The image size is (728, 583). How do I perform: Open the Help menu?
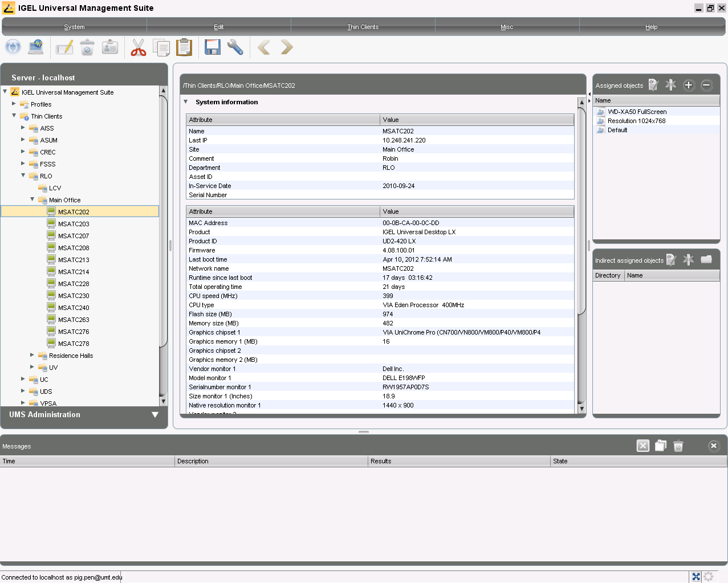tap(651, 27)
